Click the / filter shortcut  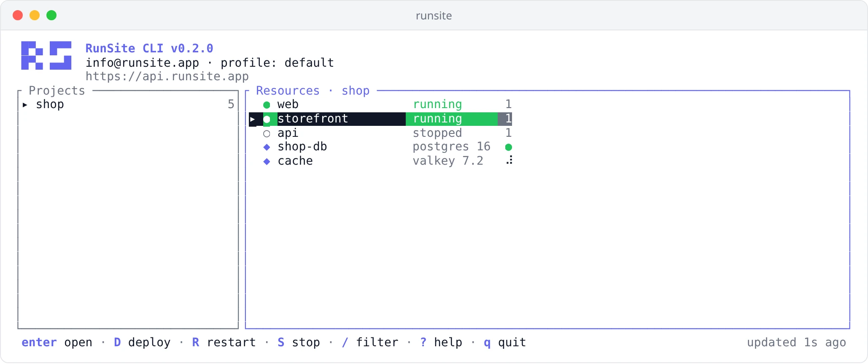tap(370, 342)
